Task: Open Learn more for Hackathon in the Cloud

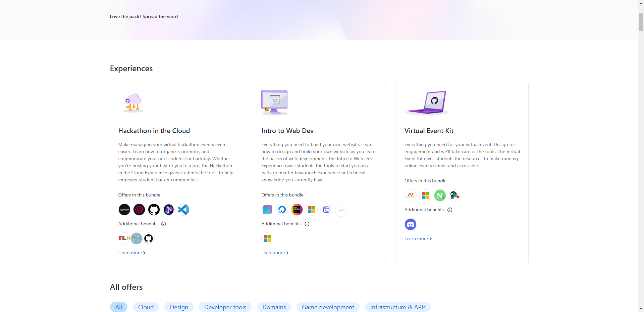Action: [132, 253]
